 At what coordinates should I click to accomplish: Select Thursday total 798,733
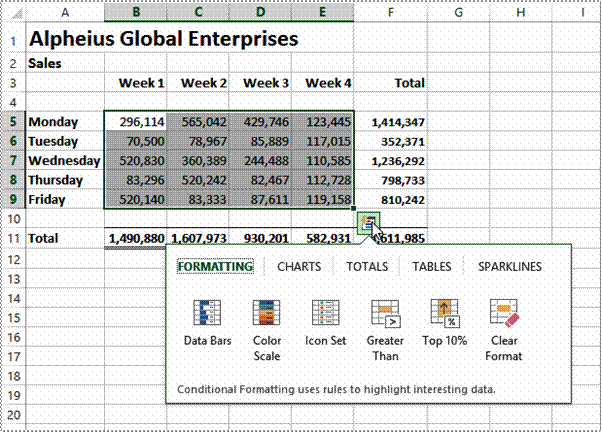tap(390, 180)
